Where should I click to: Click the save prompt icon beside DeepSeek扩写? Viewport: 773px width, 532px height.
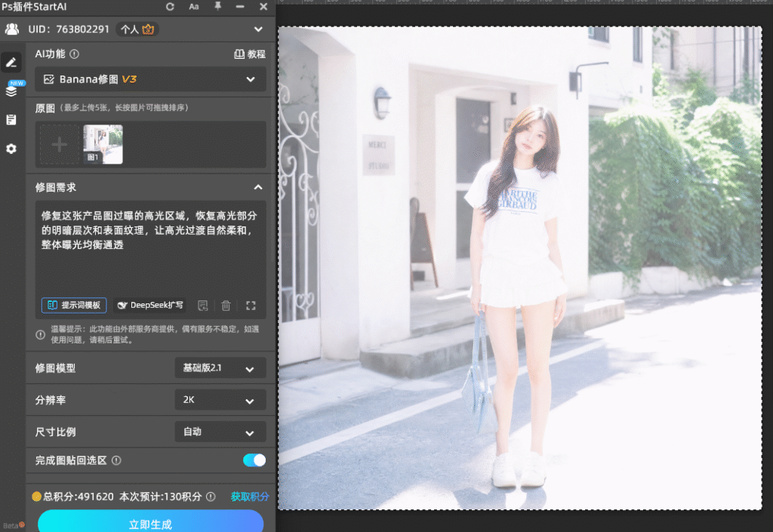(202, 306)
